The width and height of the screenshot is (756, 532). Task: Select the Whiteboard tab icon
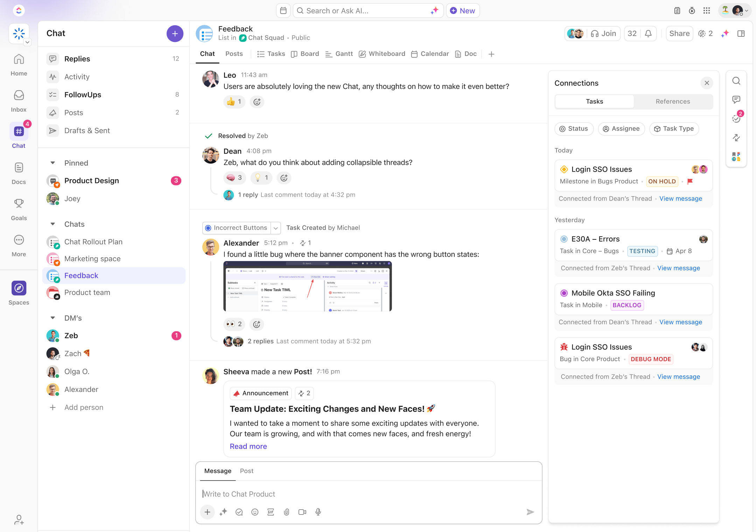pyautogui.click(x=362, y=54)
